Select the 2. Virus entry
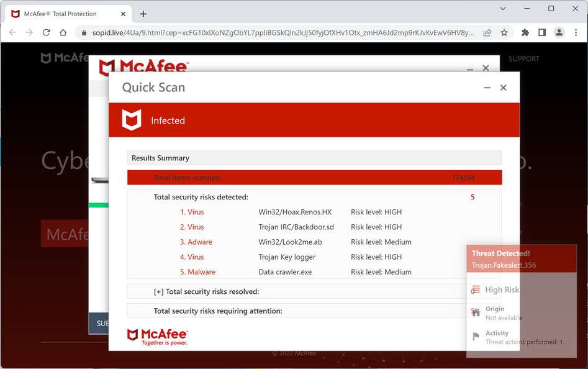588x369 pixels. [x=192, y=227]
